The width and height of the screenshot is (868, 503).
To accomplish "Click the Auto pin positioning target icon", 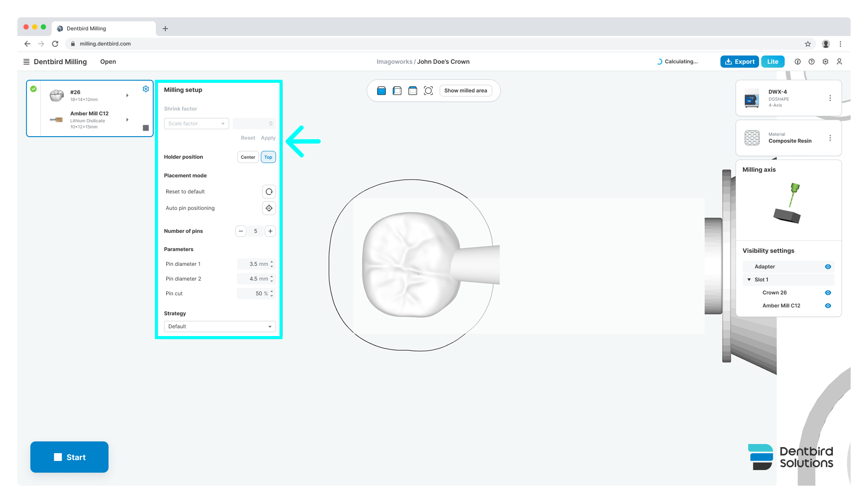I will [x=269, y=208].
